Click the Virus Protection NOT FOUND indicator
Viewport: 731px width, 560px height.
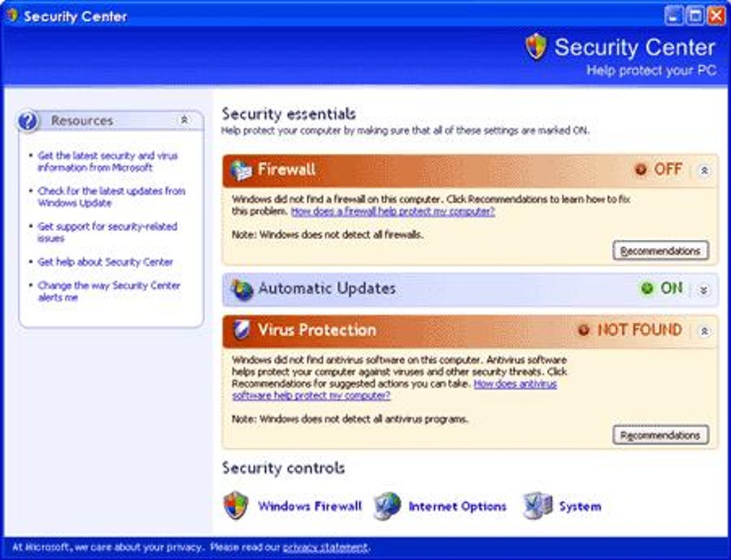click(x=630, y=330)
